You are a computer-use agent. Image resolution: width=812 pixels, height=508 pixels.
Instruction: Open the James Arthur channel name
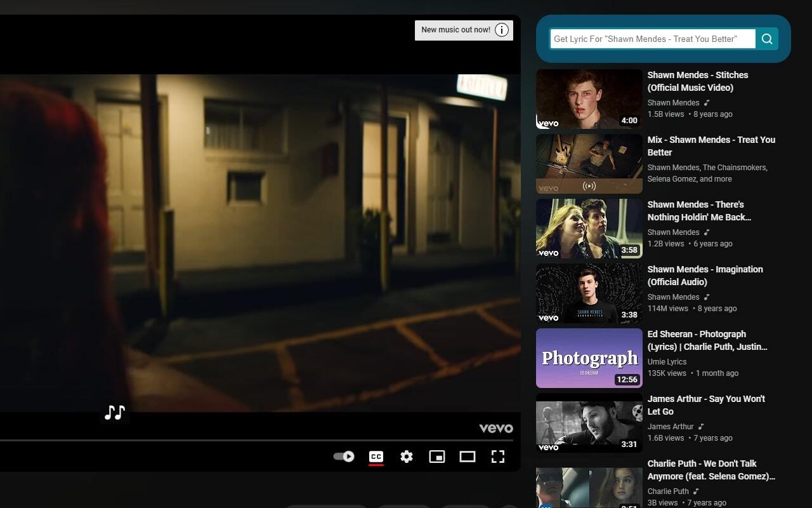click(x=671, y=427)
